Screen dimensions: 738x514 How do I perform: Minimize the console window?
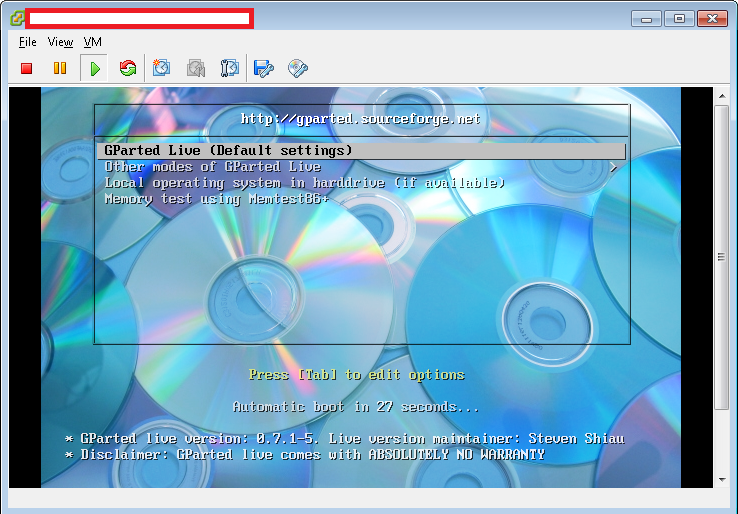tap(646, 19)
